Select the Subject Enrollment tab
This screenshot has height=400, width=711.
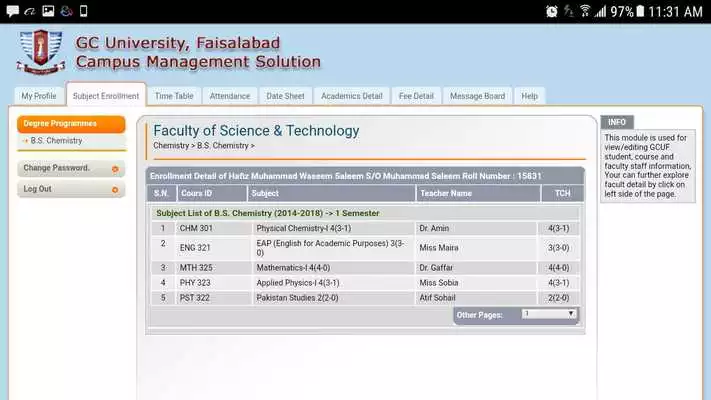106,96
